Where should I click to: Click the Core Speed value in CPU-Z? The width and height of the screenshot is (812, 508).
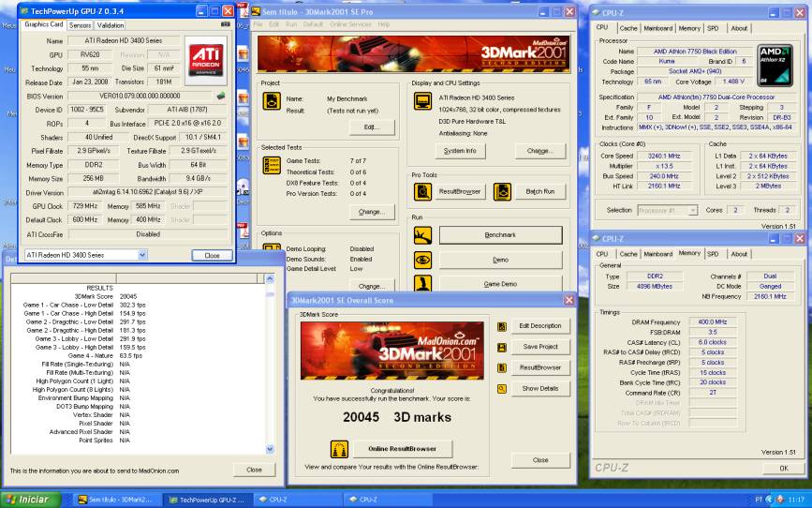664,156
